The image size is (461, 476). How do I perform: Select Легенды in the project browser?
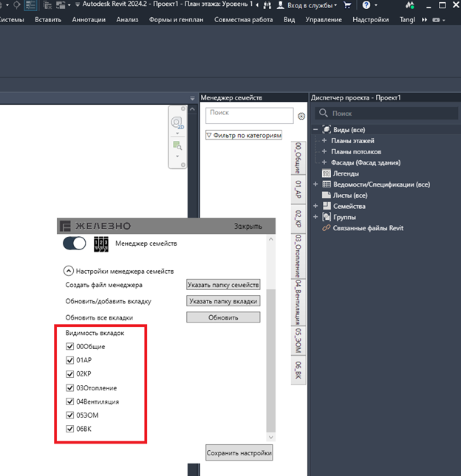[x=346, y=173]
